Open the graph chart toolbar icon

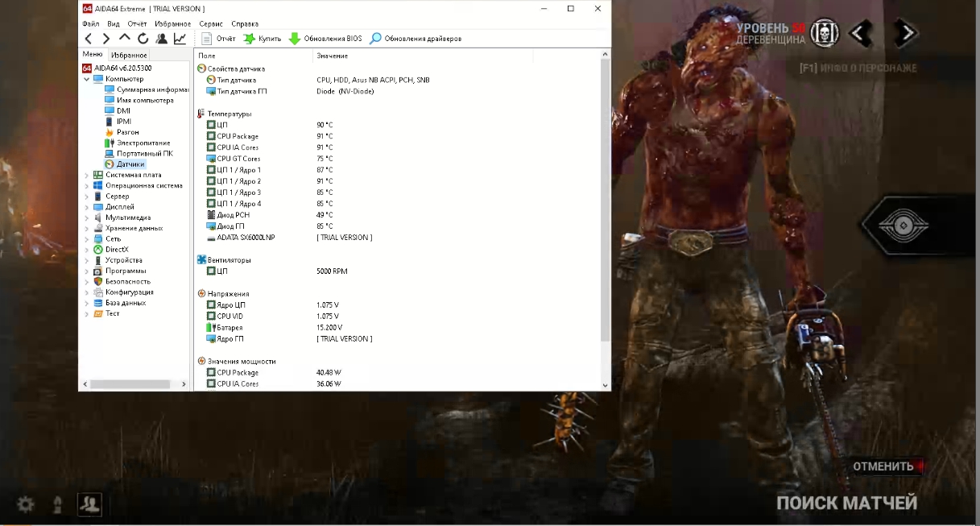180,38
